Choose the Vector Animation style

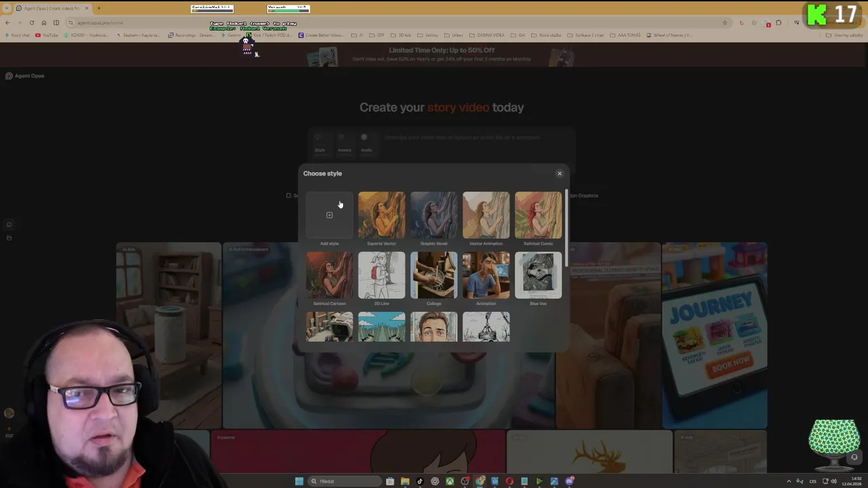[x=486, y=215]
